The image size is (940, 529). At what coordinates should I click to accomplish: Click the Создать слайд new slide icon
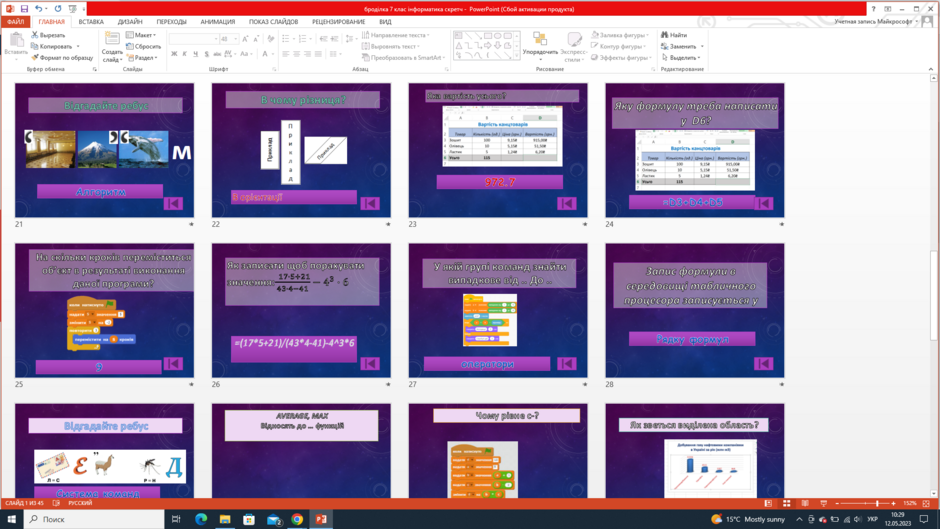pyautogui.click(x=112, y=47)
